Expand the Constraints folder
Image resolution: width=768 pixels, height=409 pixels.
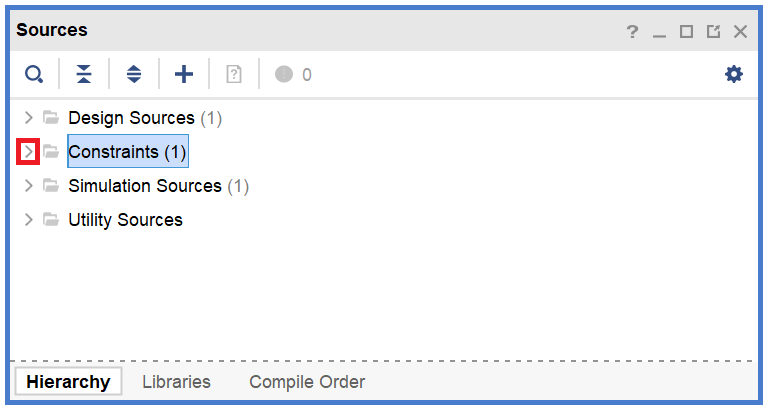pos(29,152)
